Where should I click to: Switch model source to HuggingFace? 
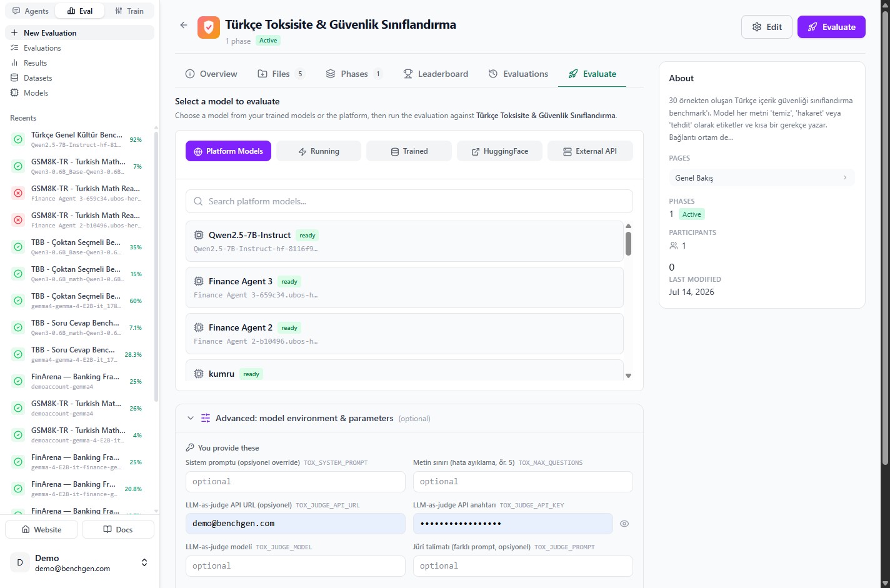click(x=499, y=151)
